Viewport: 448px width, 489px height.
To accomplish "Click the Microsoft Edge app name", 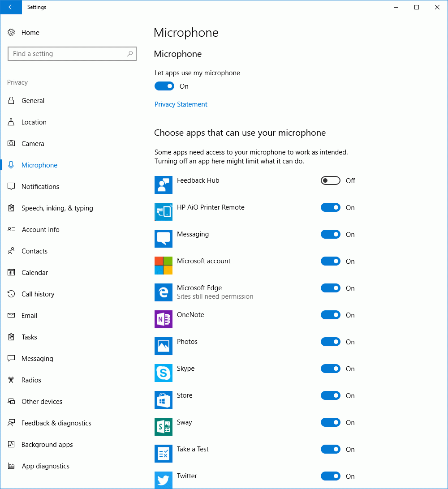I will pos(199,287).
